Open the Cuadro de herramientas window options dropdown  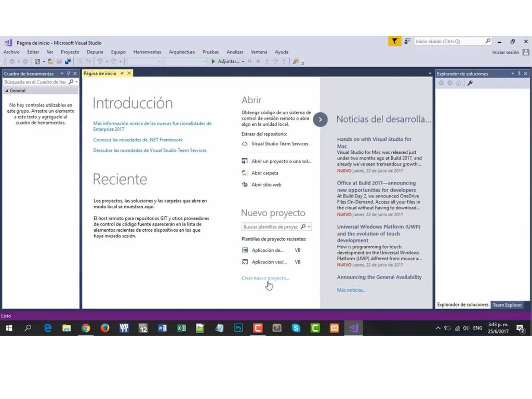click(62, 73)
